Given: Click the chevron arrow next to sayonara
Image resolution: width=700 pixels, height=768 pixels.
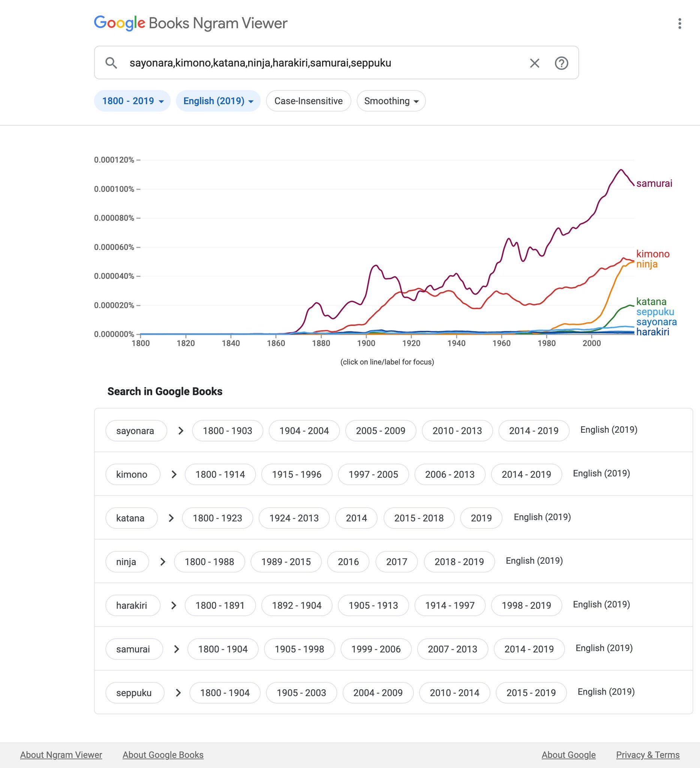Looking at the screenshot, I should pyautogui.click(x=180, y=431).
